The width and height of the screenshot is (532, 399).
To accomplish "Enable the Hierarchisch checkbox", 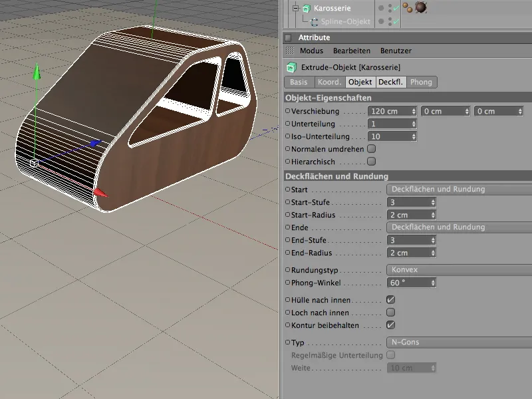I will (x=372, y=162).
